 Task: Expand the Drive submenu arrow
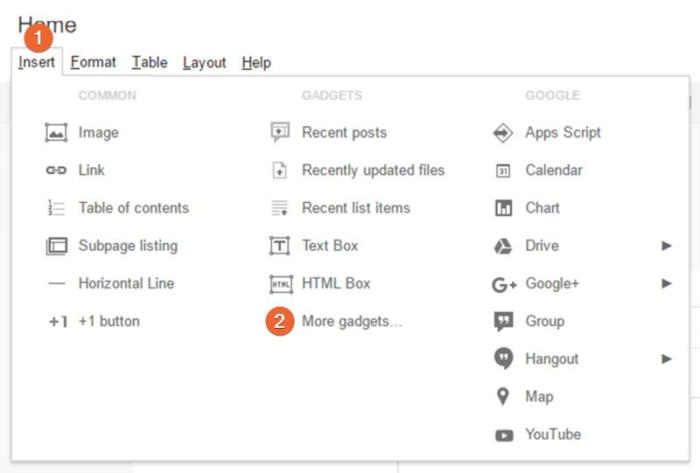[666, 246]
